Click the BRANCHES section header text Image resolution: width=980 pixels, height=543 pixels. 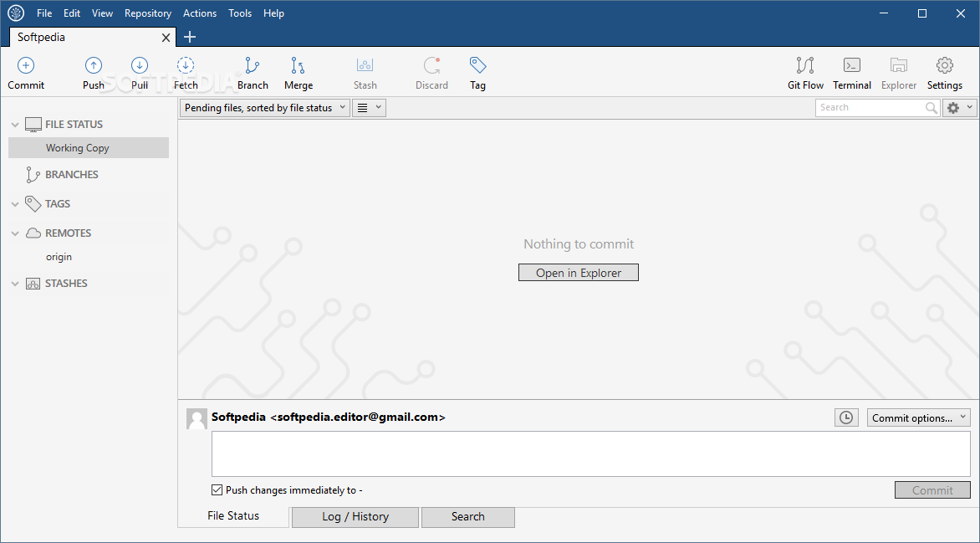tap(72, 175)
